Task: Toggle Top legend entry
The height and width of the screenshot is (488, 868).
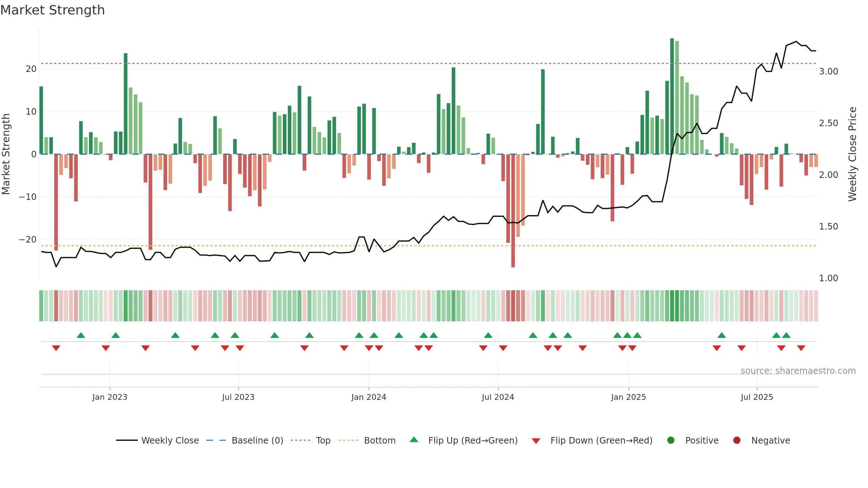Action: pos(311,440)
